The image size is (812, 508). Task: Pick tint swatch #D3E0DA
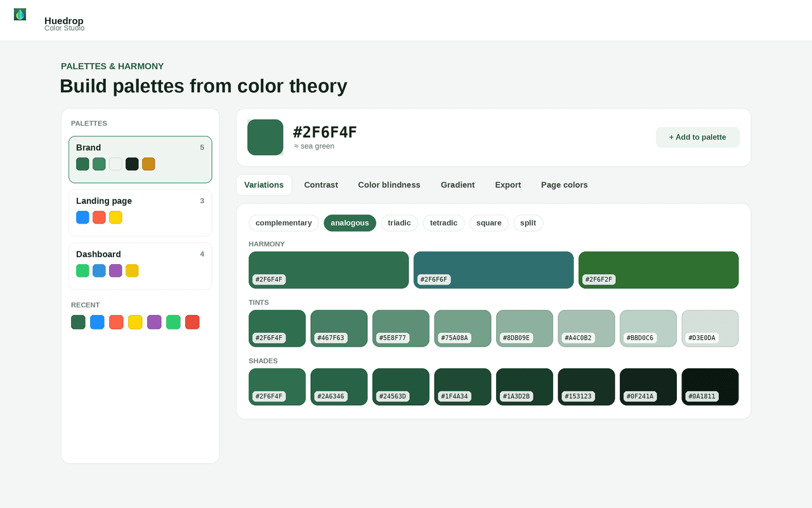tap(710, 328)
